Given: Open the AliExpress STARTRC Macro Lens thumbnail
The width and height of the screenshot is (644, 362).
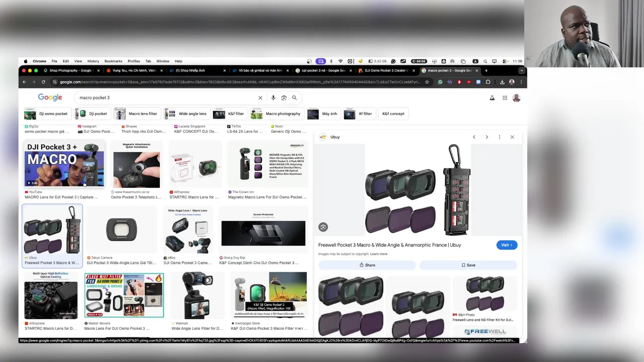Looking at the screenshot, I should (194, 164).
